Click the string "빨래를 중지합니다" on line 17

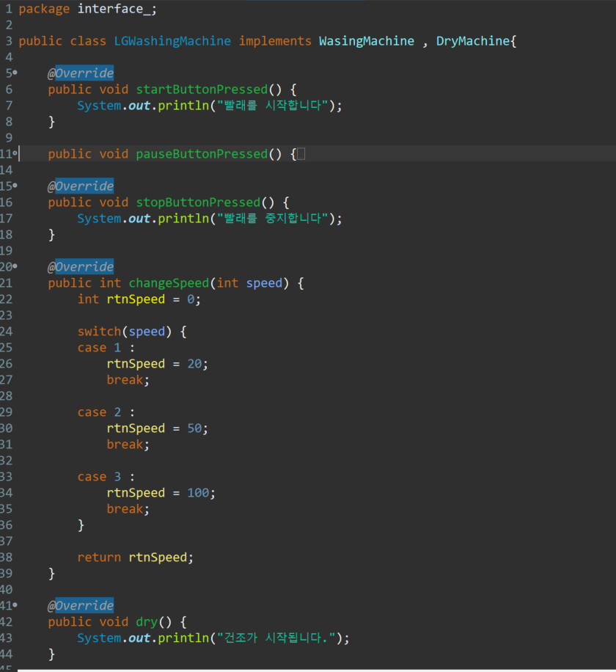273,219
